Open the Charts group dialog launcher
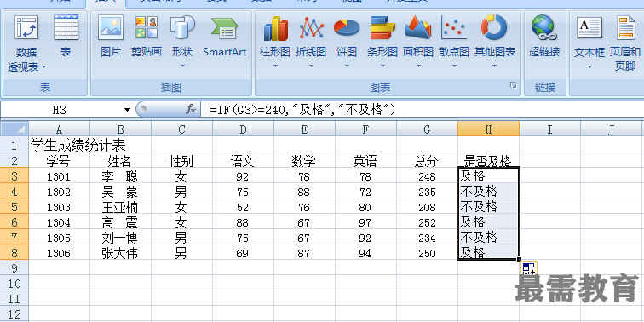This screenshot has height=322, width=644. pos(514,85)
